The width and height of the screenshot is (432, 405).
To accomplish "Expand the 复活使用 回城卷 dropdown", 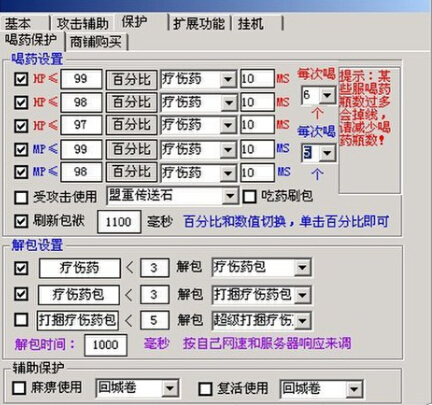I will [x=321, y=389].
